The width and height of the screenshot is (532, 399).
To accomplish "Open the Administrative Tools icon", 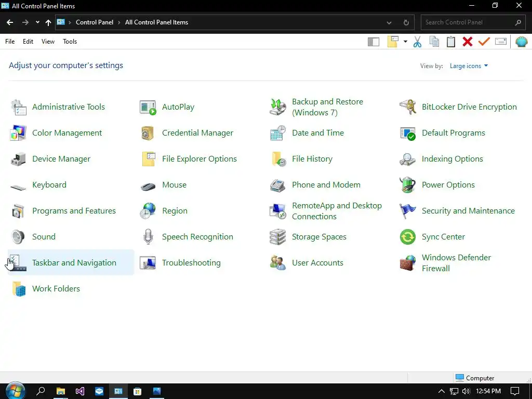I will (18, 107).
